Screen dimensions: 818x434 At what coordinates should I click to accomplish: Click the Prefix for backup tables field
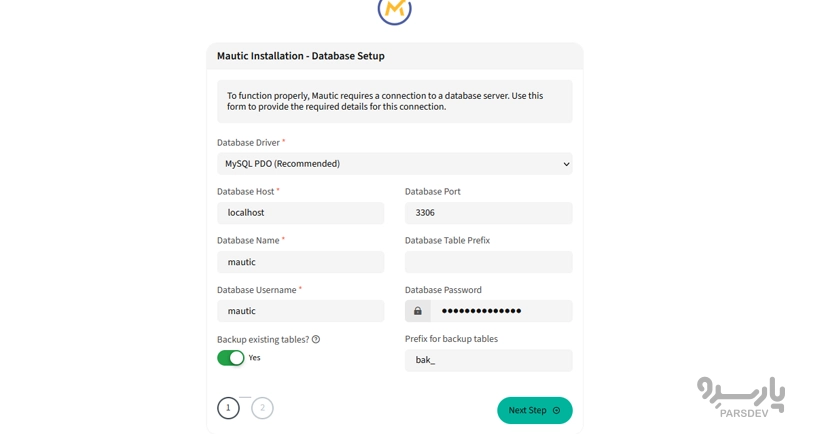point(488,360)
